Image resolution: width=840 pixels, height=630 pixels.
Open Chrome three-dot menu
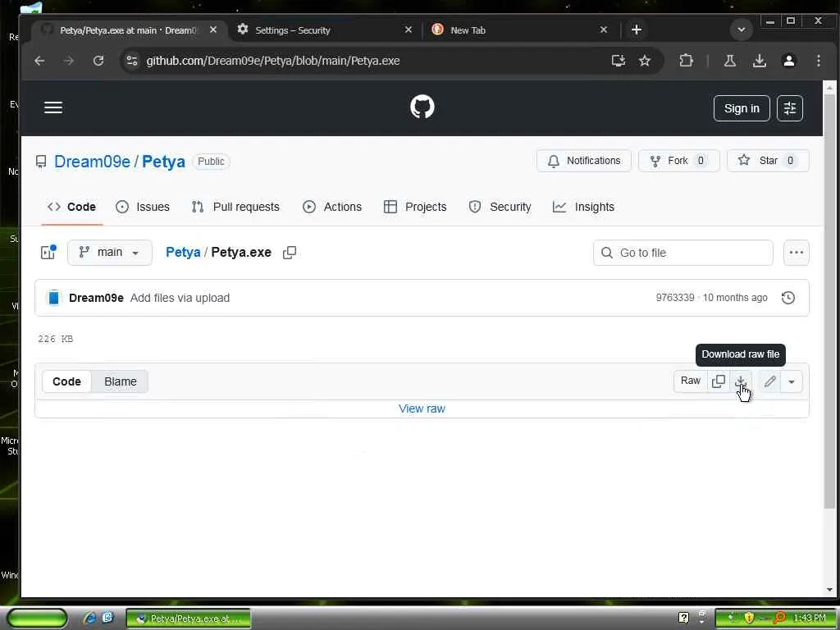pyautogui.click(x=818, y=61)
